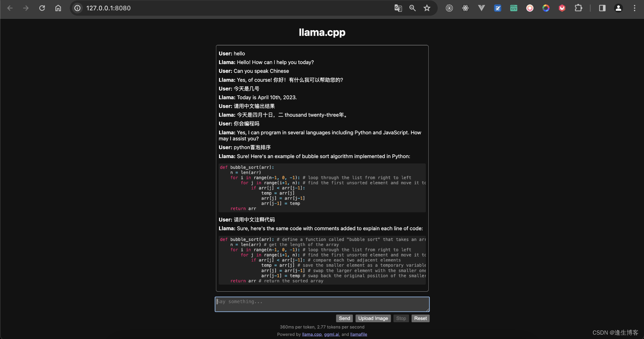This screenshot has width=644, height=339.
Task: Go to browser home page icon
Action: (58, 8)
